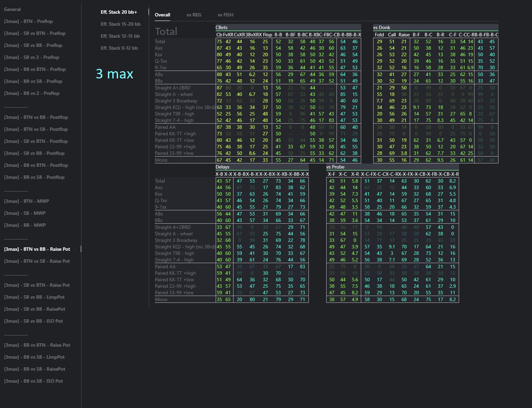Open [3max] - BB vs SB - Postflop
Image resolution: width=532 pixels, height=408 pixels.
pos(34,177)
